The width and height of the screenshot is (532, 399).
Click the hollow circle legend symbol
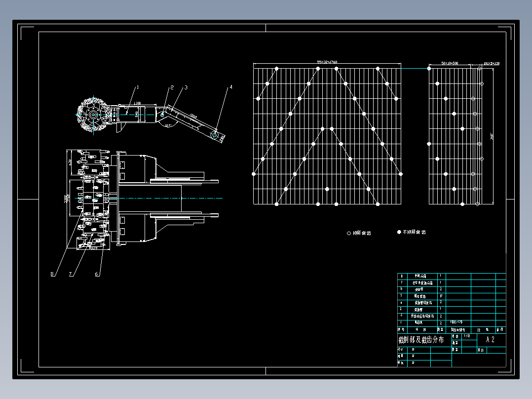click(x=349, y=233)
